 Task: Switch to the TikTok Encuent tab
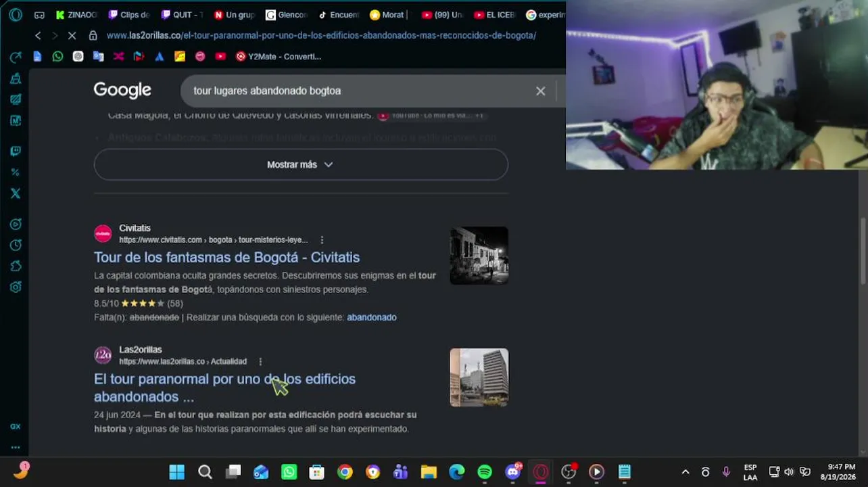[x=339, y=14]
